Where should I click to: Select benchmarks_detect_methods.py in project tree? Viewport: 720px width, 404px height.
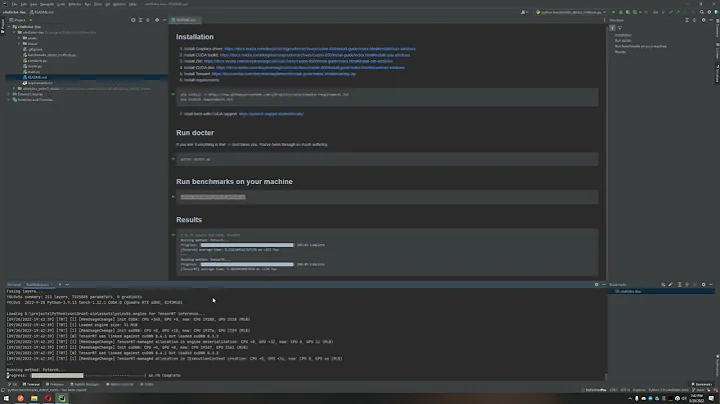(x=52, y=55)
